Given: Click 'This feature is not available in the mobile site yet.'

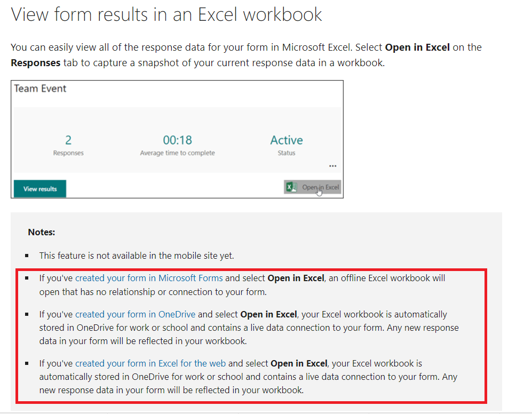Looking at the screenshot, I should click(x=137, y=256).
